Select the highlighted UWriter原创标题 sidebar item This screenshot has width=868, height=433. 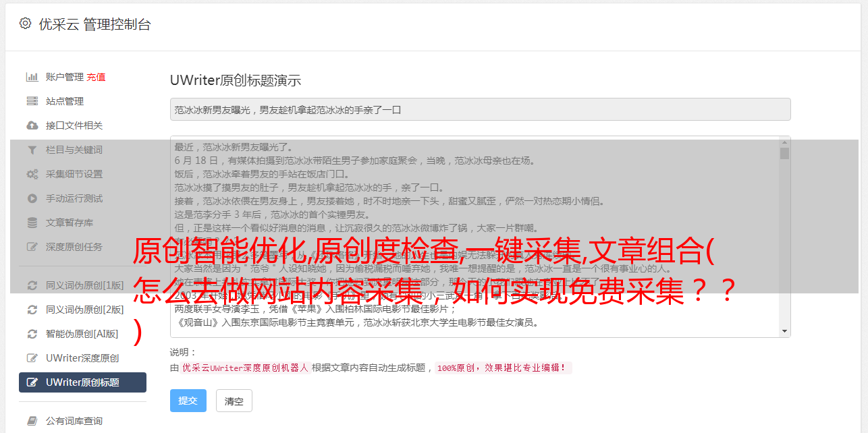tap(82, 382)
